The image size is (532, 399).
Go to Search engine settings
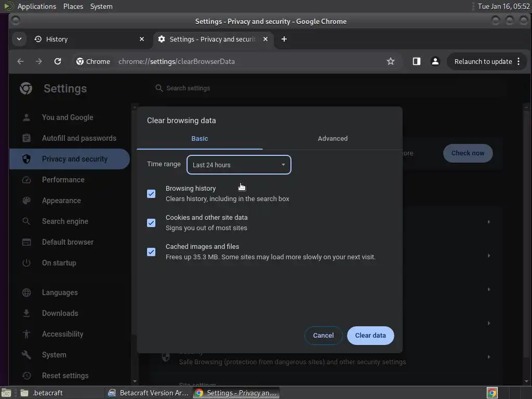coord(70,221)
